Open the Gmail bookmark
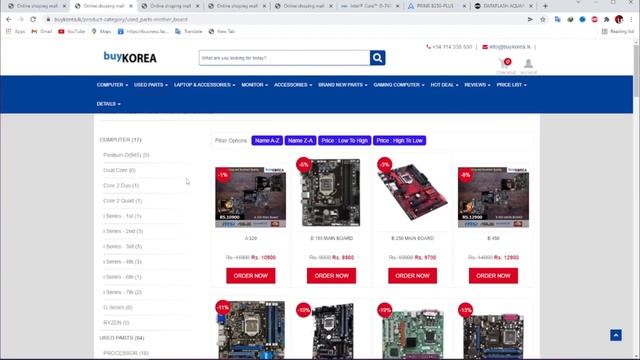The image size is (640, 360). [42, 31]
